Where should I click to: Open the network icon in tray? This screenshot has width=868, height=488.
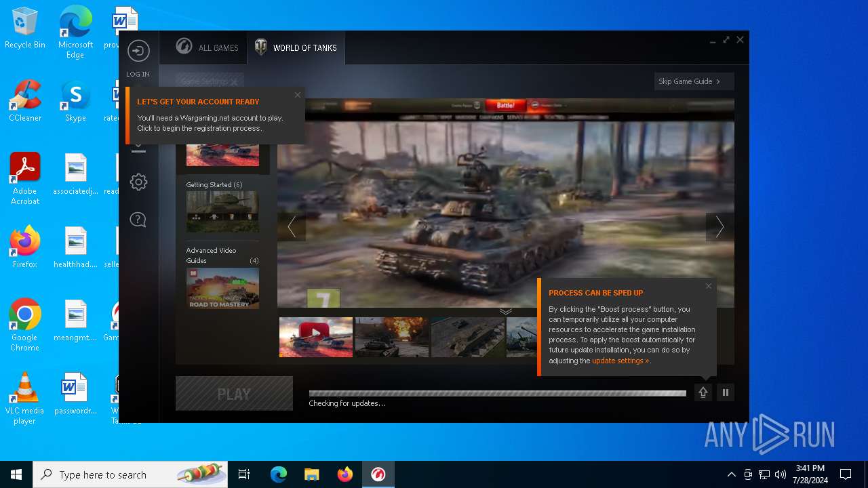coord(764,474)
